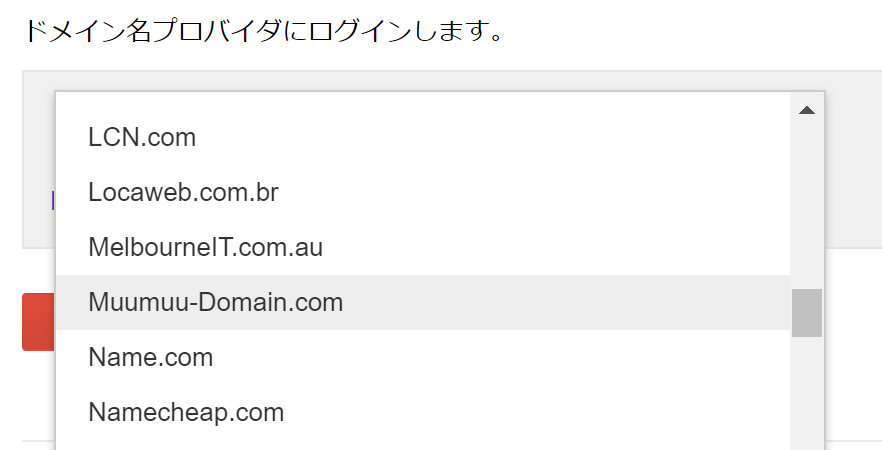
Task: Click the scrollbar track below the thumb
Action: click(807, 390)
